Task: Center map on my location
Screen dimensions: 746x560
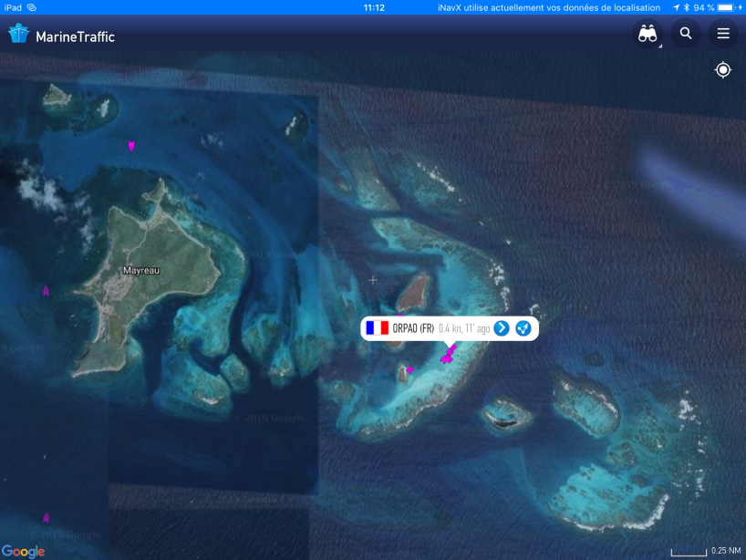Action: point(723,70)
